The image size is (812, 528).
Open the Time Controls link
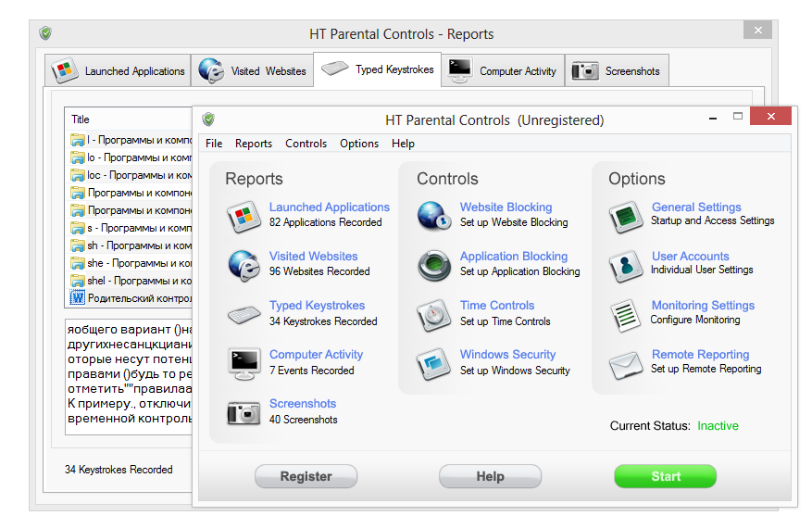[x=497, y=306]
